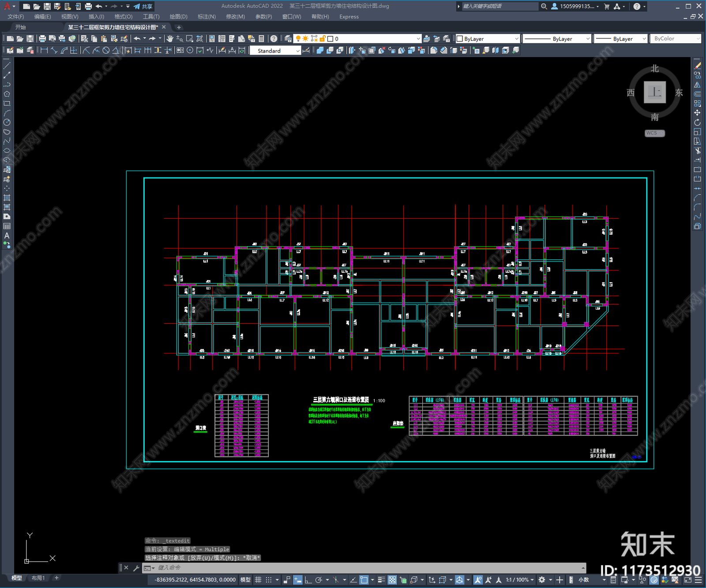Select the Diameter dimension tool

click(x=106, y=50)
